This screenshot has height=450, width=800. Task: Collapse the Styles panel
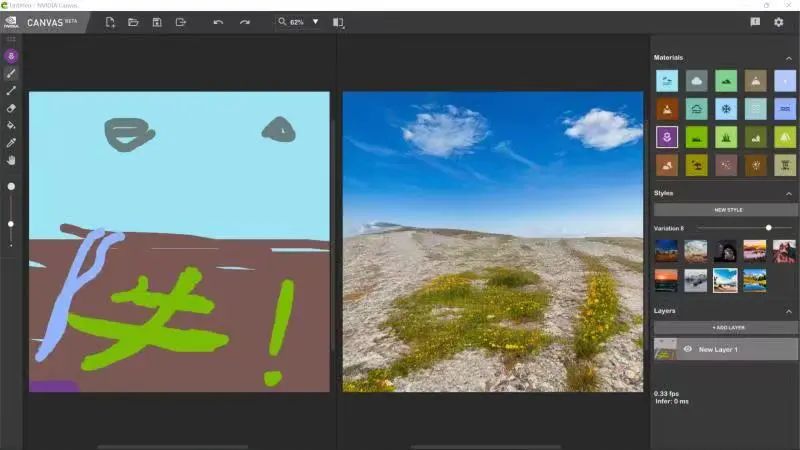coord(789,193)
